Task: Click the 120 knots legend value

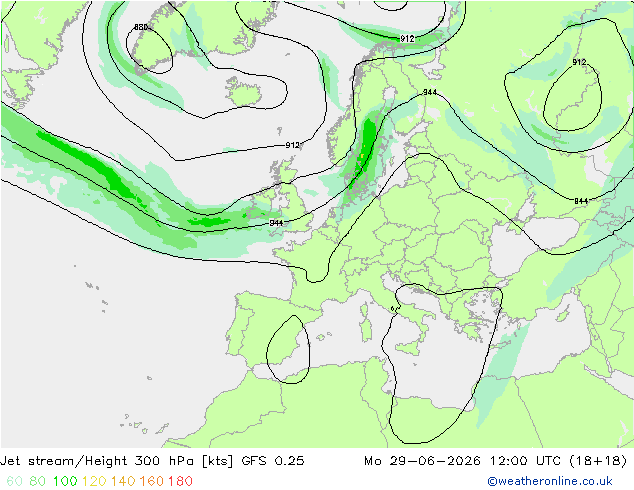Action: point(94,481)
